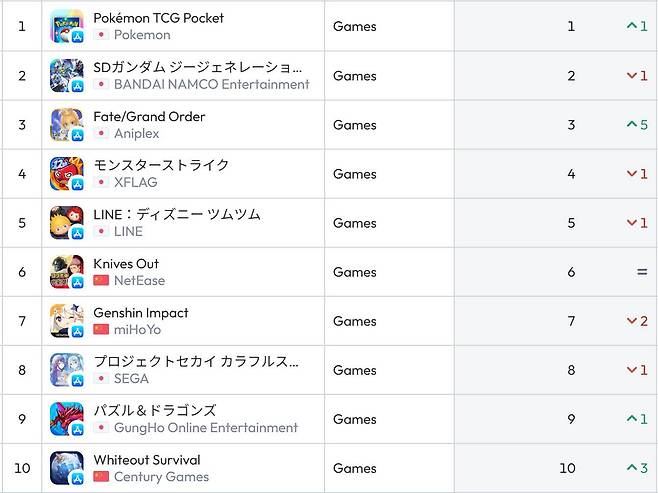Viewport: 658px width, 493px height.
Task: Open the Aniplex publisher link
Action: pos(136,134)
